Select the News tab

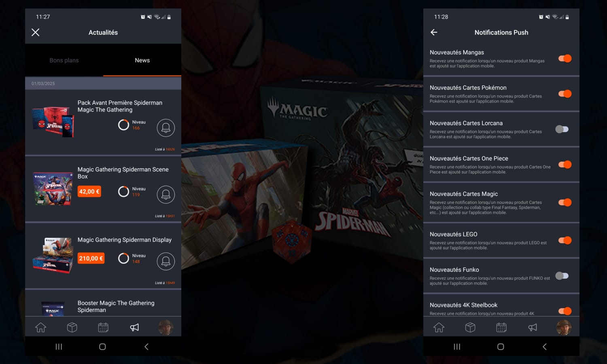point(142,60)
